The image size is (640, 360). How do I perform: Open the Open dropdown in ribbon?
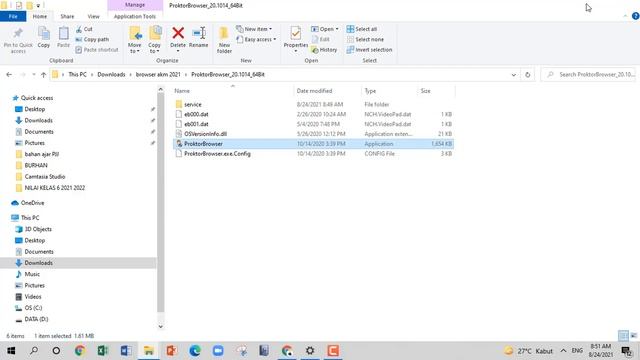pyautogui.click(x=325, y=29)
